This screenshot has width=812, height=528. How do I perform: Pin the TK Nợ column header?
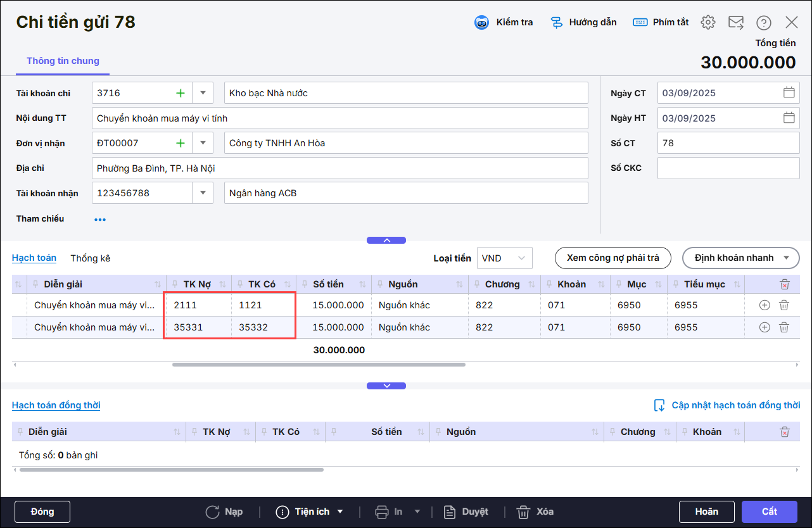[x=174, y=284]
